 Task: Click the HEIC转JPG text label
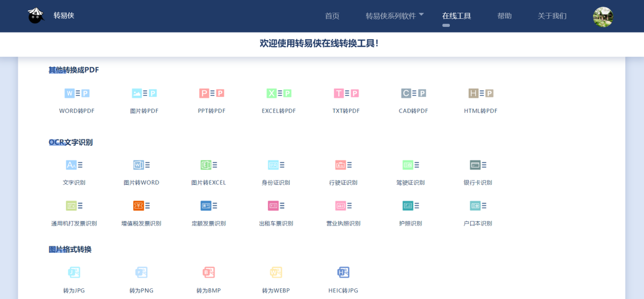(x=343, y=290)
